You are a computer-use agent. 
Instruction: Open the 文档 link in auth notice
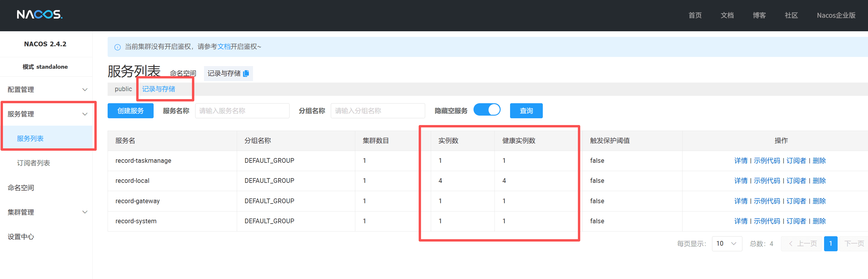[x=224, y=47]
